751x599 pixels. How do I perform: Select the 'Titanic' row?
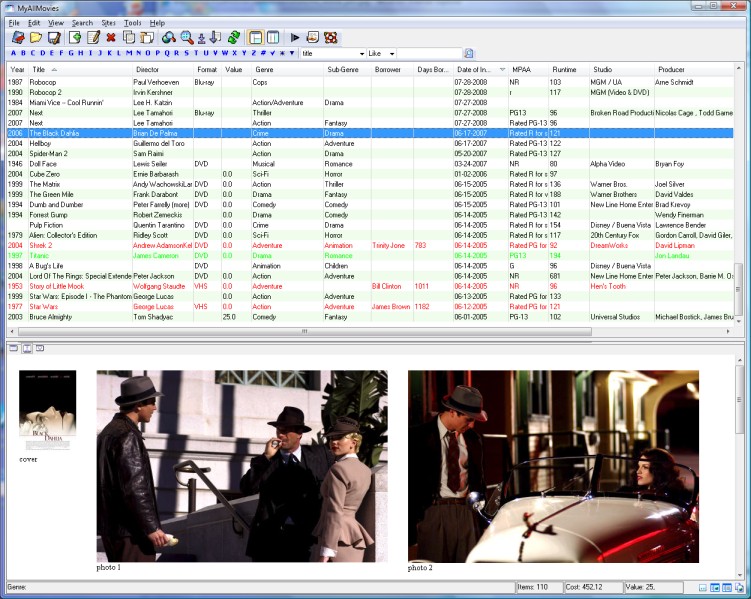pos(370,256)
